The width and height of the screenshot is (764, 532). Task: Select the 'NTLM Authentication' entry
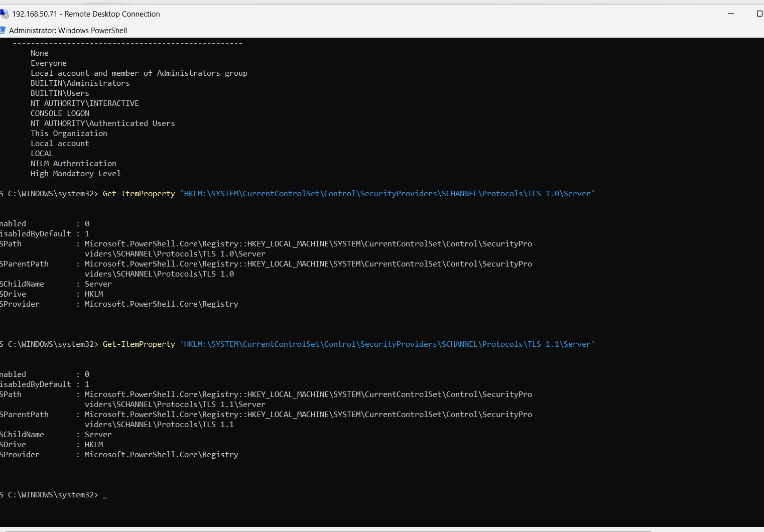click(x=73, y=164)
